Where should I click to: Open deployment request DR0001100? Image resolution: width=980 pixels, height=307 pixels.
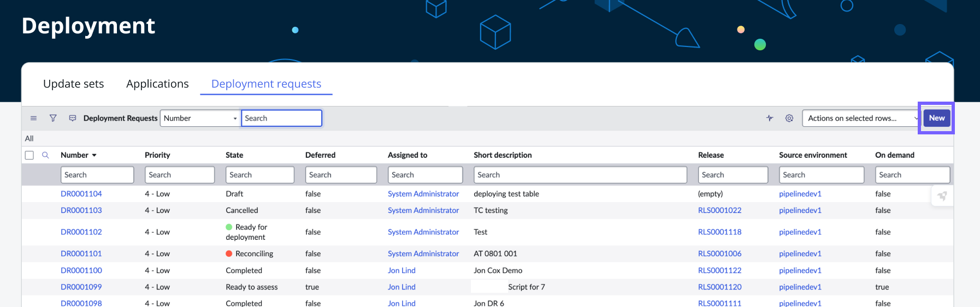click(81, 270)
